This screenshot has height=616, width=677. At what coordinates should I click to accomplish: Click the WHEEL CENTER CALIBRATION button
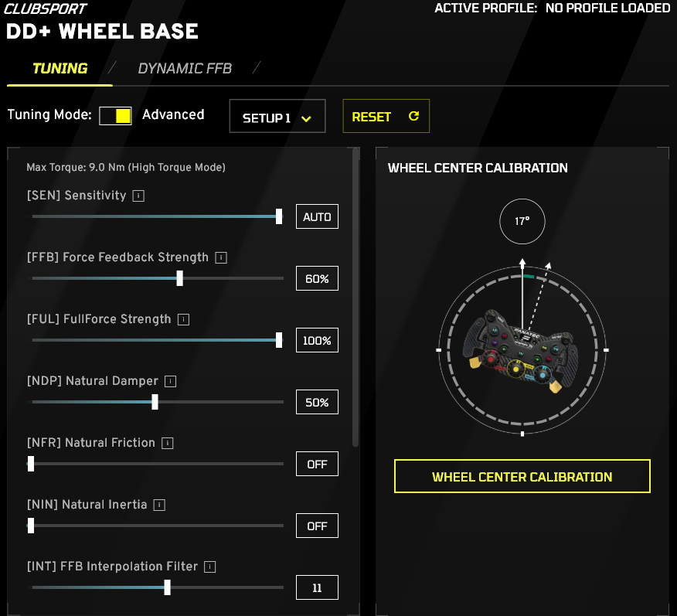pos(522,477)
